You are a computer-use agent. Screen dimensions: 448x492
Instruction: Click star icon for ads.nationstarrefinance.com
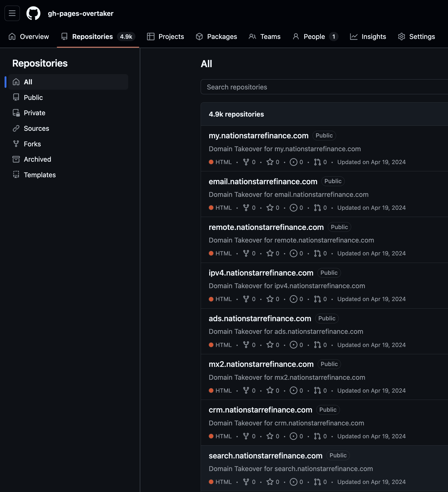pyautogui.click(x=270, y=345)
